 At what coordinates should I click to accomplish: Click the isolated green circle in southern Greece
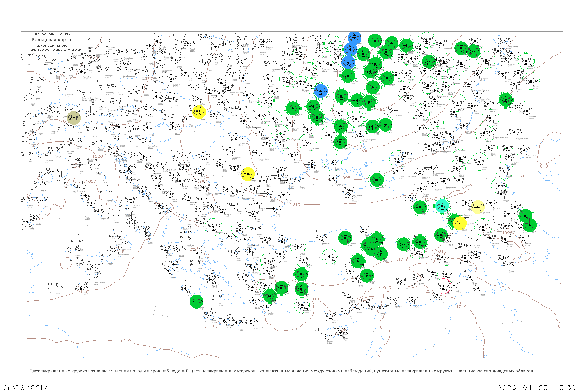(197, 301)
